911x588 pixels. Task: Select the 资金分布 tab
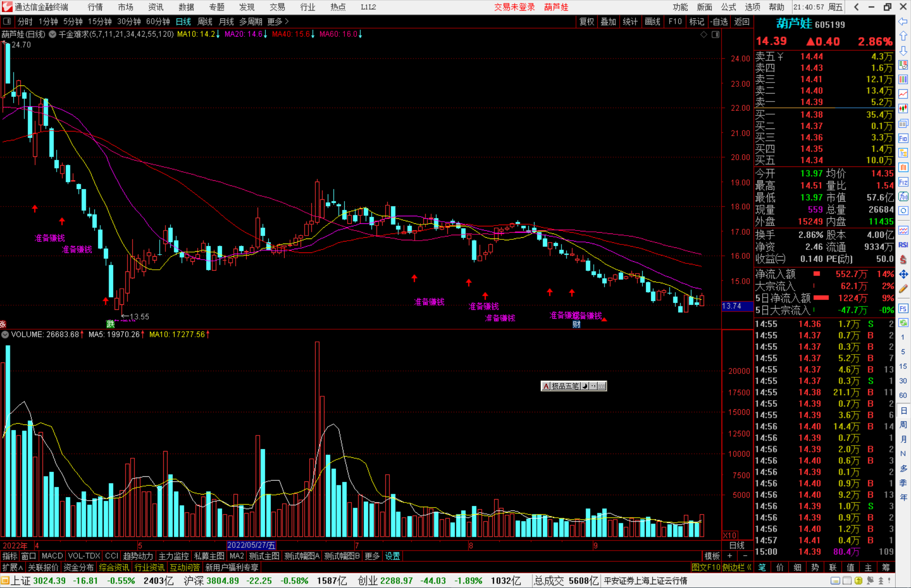click(x=78, y=567)
